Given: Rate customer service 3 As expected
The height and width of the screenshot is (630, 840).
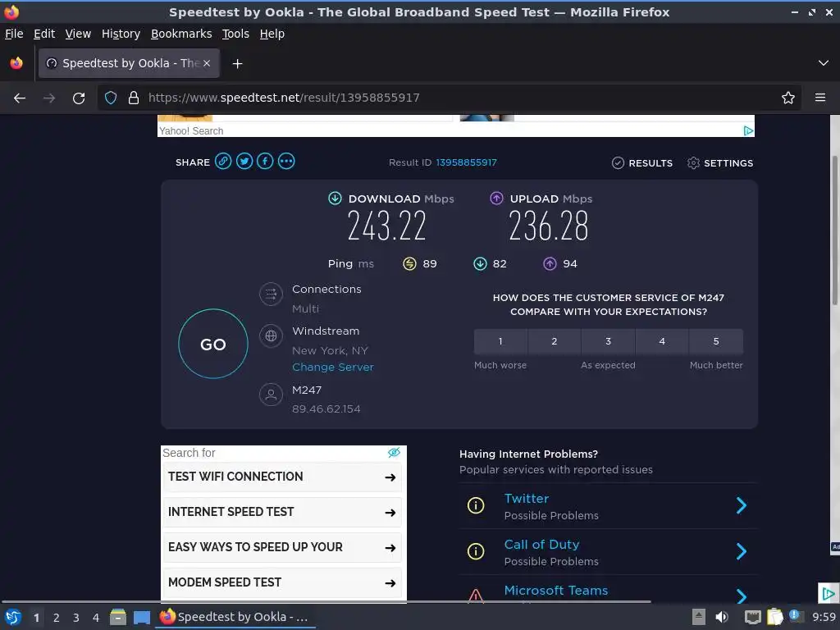Looking at the screenshot, I should click(x=608, y=341).
